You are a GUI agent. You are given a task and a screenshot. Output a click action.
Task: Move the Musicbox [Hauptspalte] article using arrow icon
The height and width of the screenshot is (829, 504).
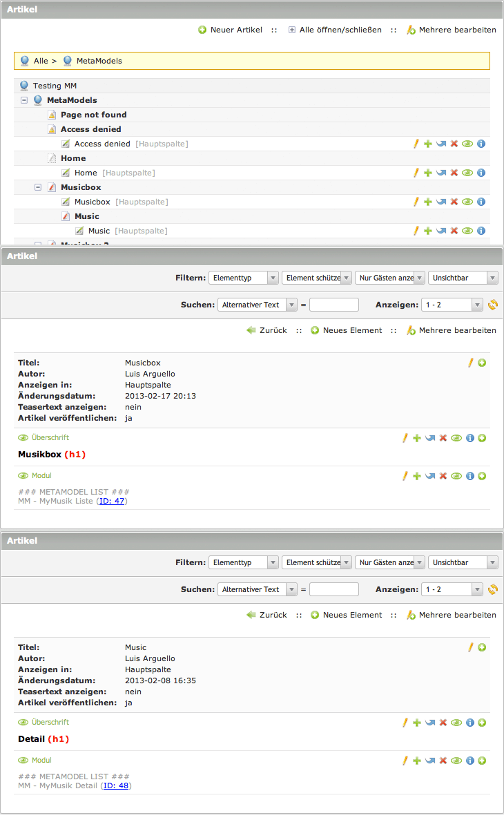[x=441, y=202]
